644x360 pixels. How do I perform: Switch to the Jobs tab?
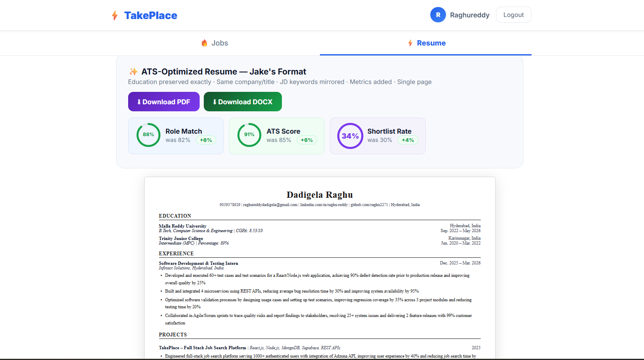pyautogui.click(x=214, y=43)
